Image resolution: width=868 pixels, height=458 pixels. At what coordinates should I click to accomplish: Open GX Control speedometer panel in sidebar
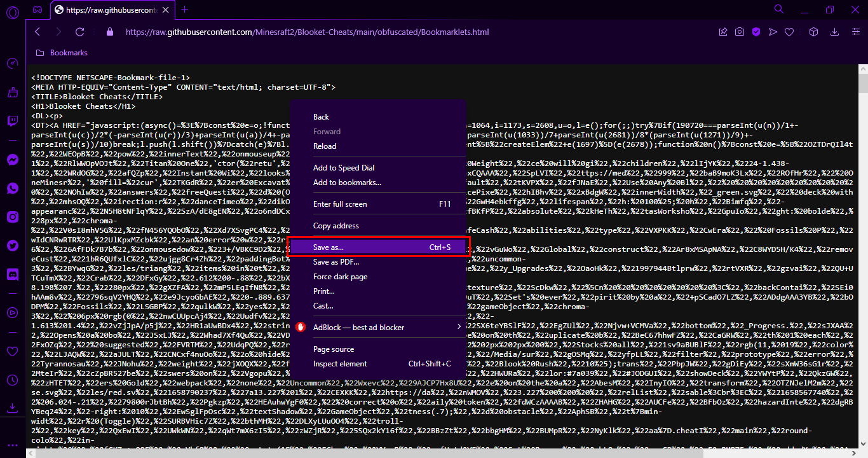pos(12,64)
